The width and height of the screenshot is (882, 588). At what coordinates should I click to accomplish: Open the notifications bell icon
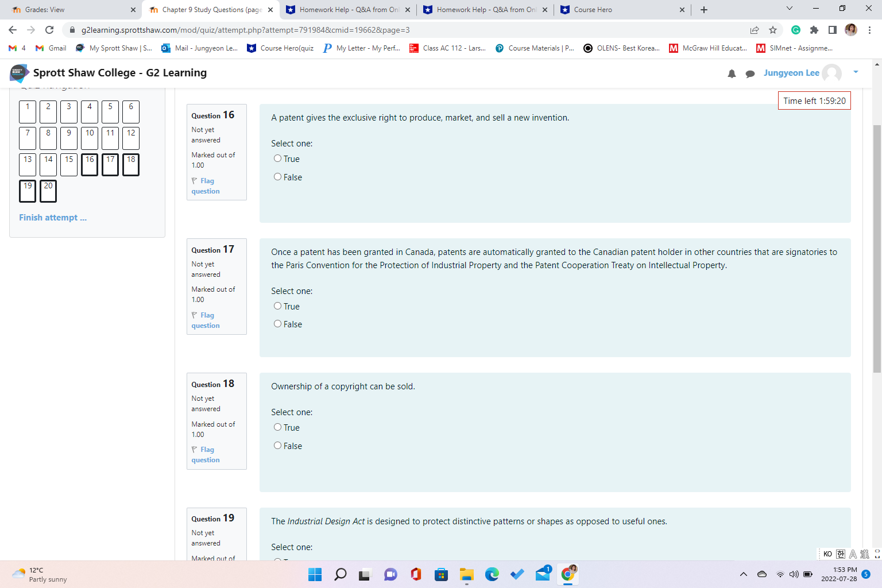point(732,73)
